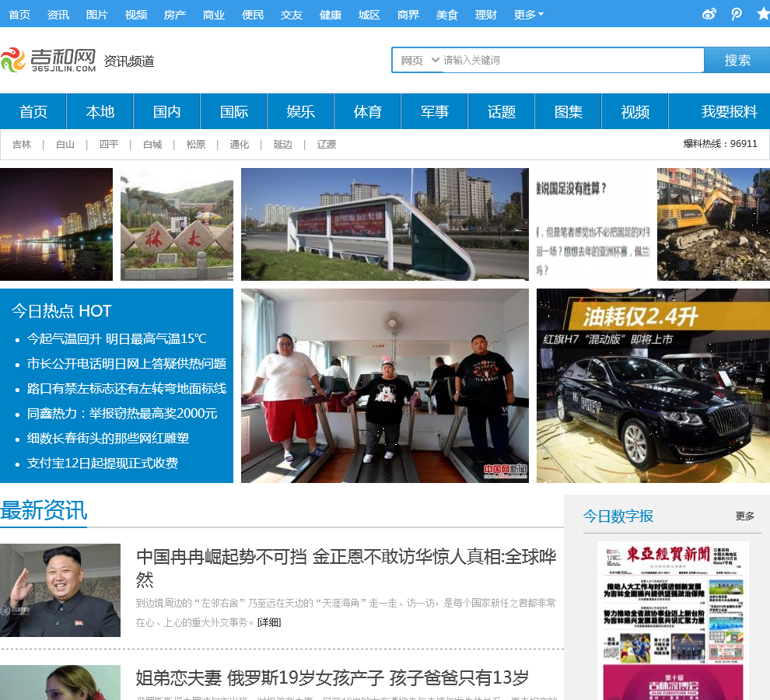Open the bus shelter photo
Viewport: 770px width, 700px height.
coord(384,224)
